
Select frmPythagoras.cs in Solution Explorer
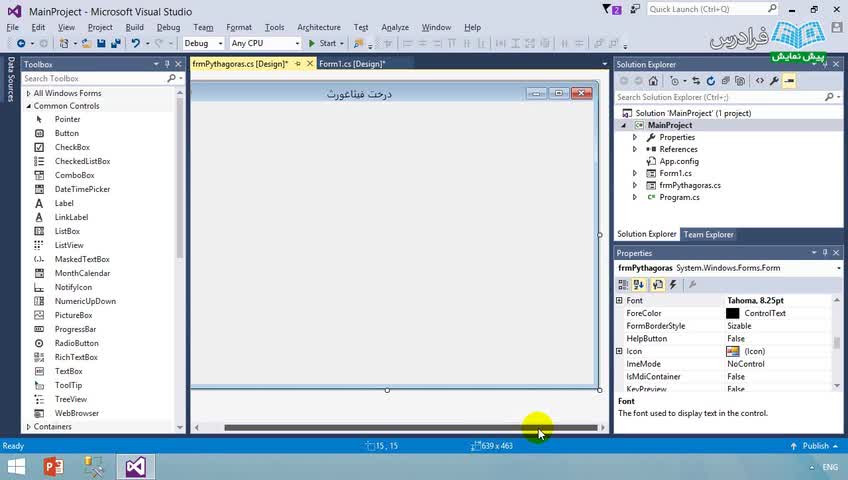pos(690,185)
